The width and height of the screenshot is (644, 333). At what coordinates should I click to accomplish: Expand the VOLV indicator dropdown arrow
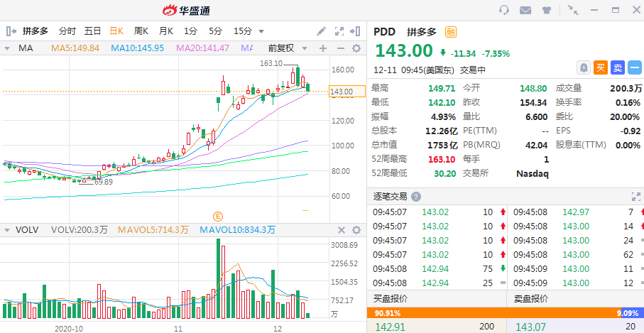point(7,230)
